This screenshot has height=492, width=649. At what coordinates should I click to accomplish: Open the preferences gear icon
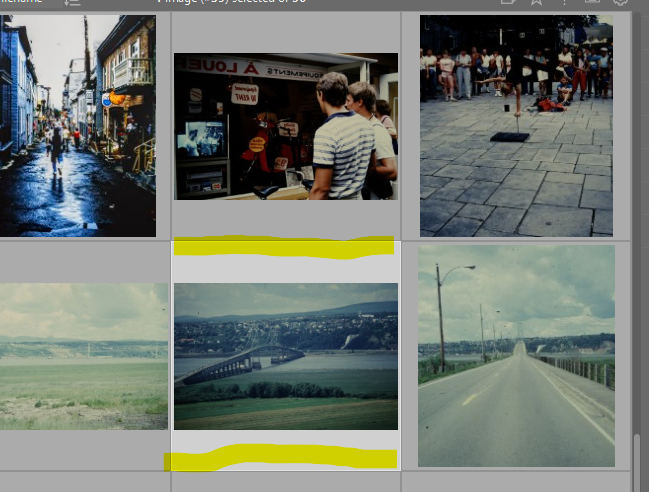pyautogui.click(x=620, y=3)
